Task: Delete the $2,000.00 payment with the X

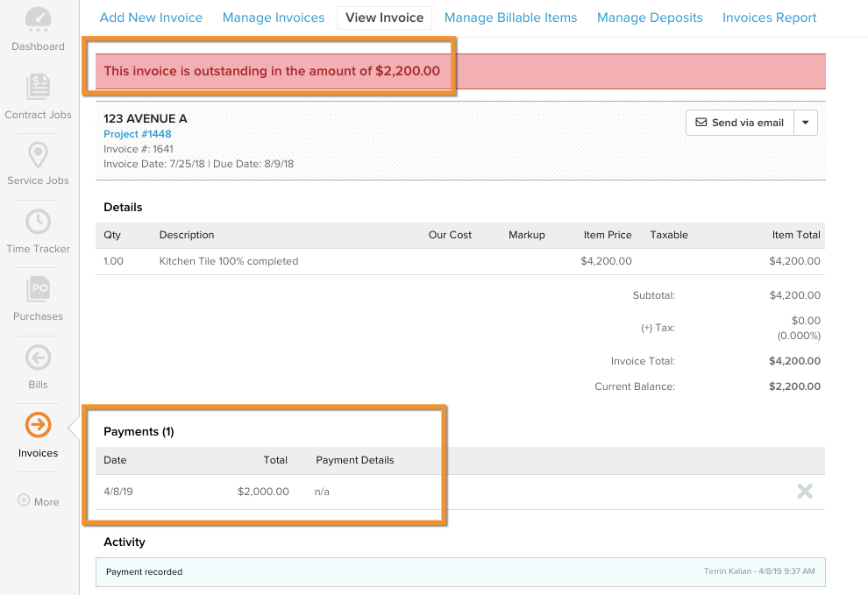Action: click(x=805, y=492)
